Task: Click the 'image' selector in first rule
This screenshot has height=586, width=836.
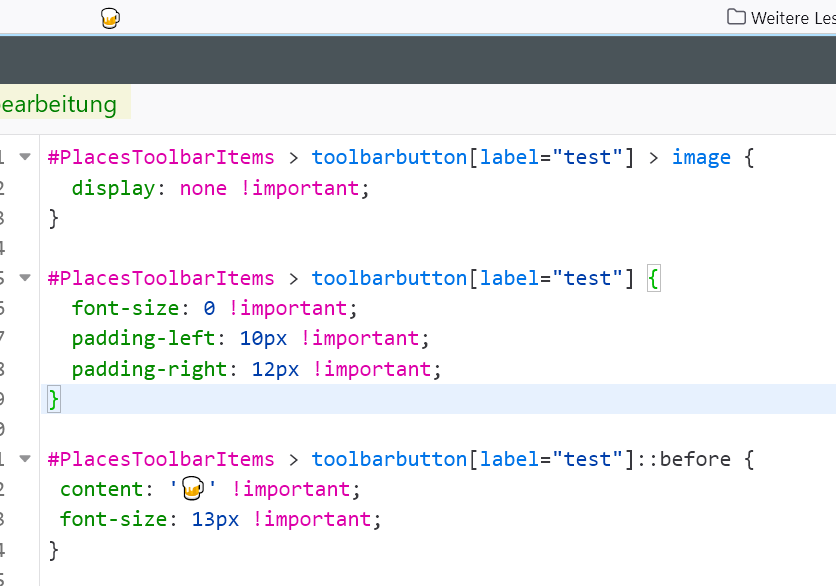Action: 701,157
